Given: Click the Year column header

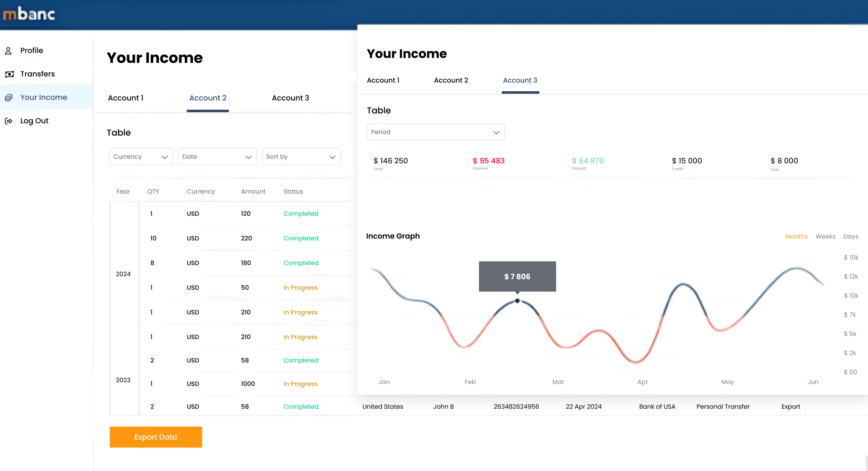Looking at the screenshot, I should pos(123,191).
